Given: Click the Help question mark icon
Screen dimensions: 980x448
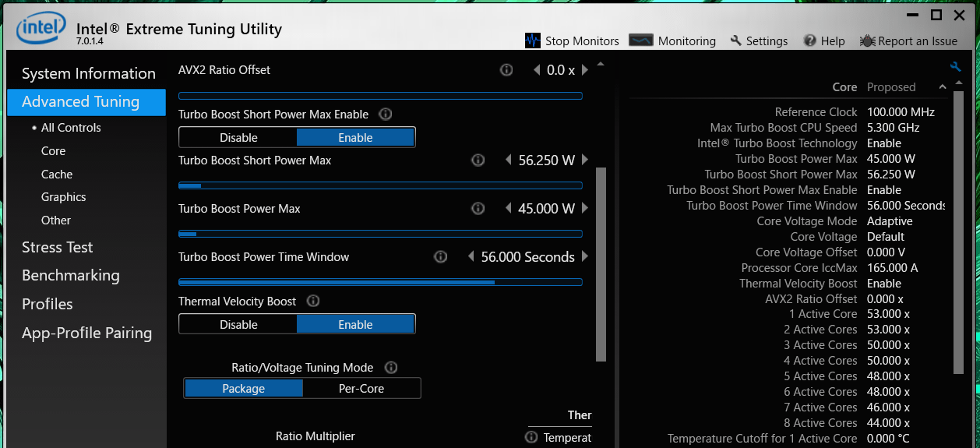Looking at the screenshot, I should coord(810,41).
